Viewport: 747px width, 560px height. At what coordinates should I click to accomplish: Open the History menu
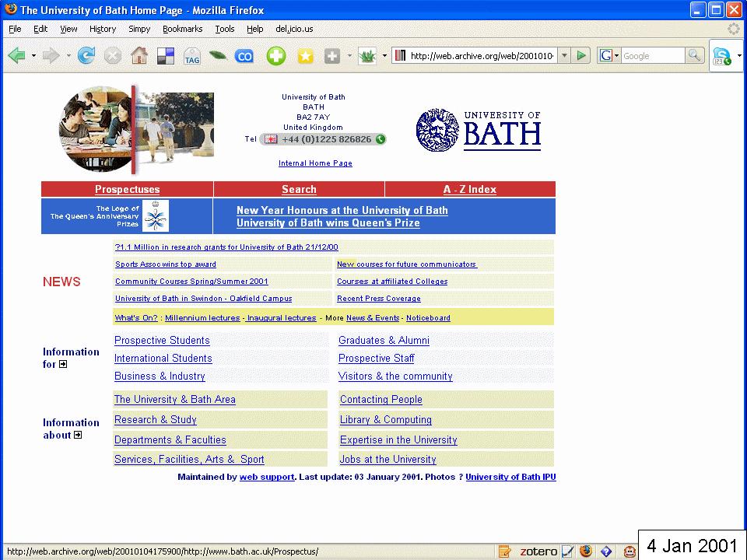103,29
